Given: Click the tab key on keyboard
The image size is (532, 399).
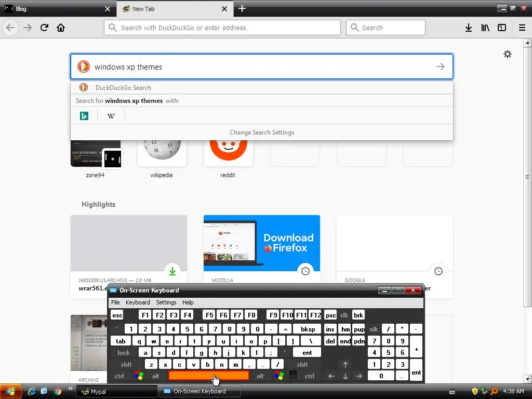Looking at the screenshot, I should pos(121,341).
